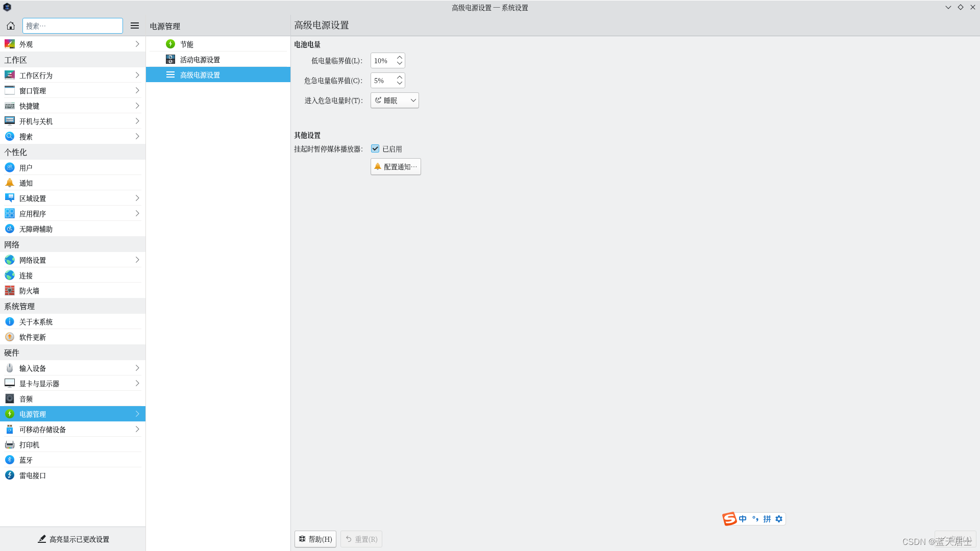Select the 节能 energy saving page
This screenshot has height=551, width=980.
pos(187,44)
